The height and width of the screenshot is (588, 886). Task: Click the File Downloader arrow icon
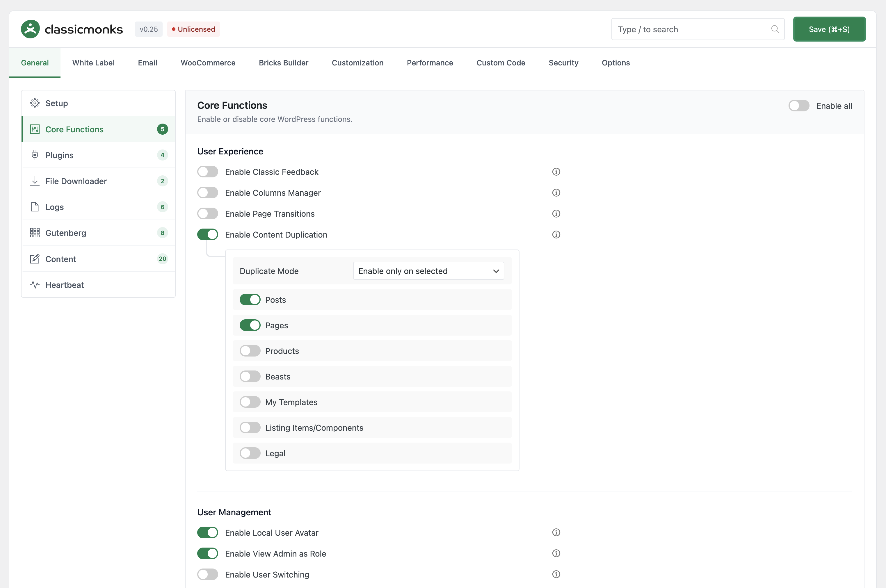click(x=35, y=181)
